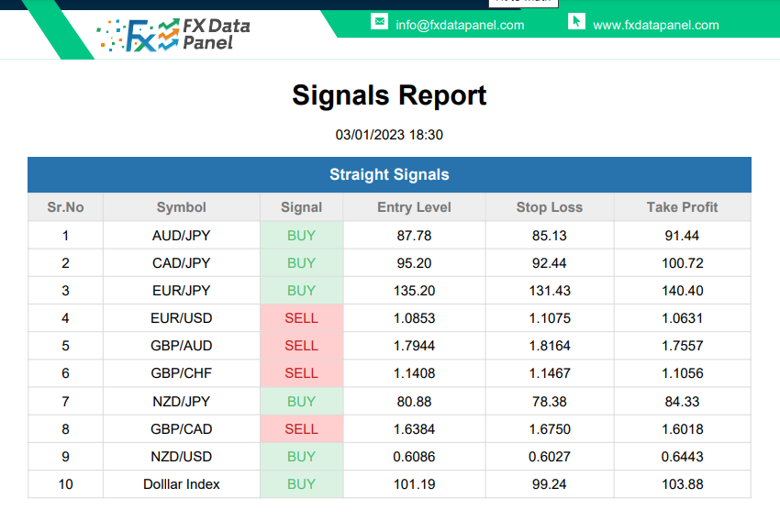Screen dimensions: 780x532
Task: Click the SELL signal for EUR/USD
Action: pyautogui.click(x=302, y=318)
